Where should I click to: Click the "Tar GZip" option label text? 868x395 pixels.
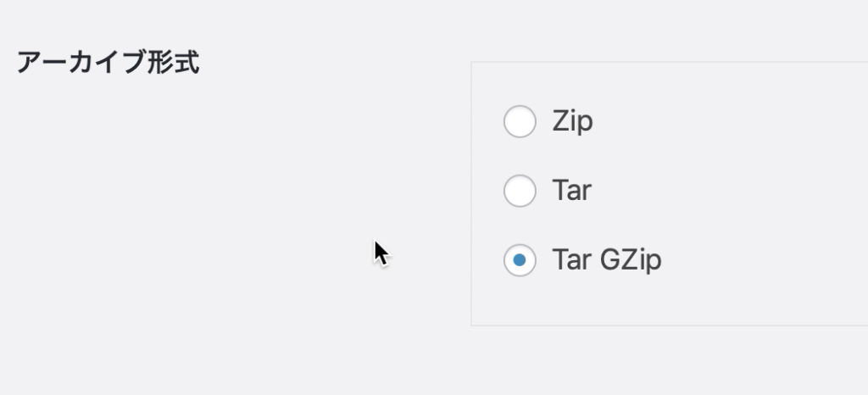[606, 260]
